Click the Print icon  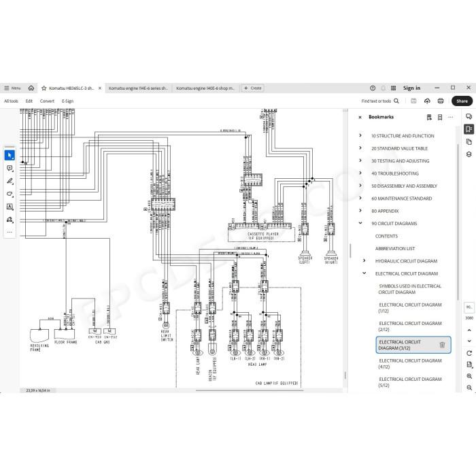coord(441,101)
